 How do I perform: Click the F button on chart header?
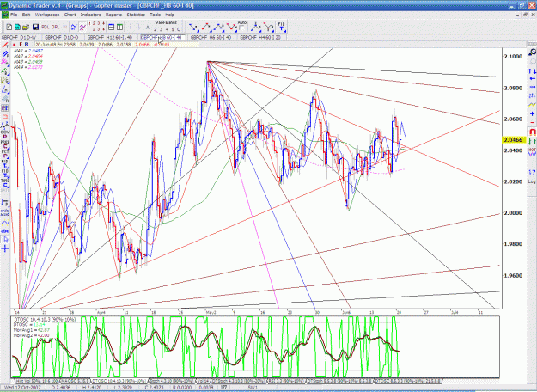21,44
